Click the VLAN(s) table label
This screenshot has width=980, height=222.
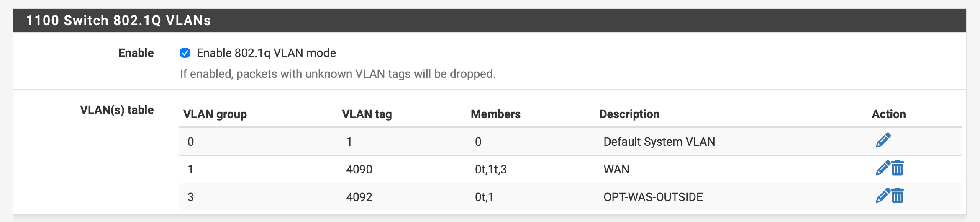pyautogui.click(x=117, y=110)
